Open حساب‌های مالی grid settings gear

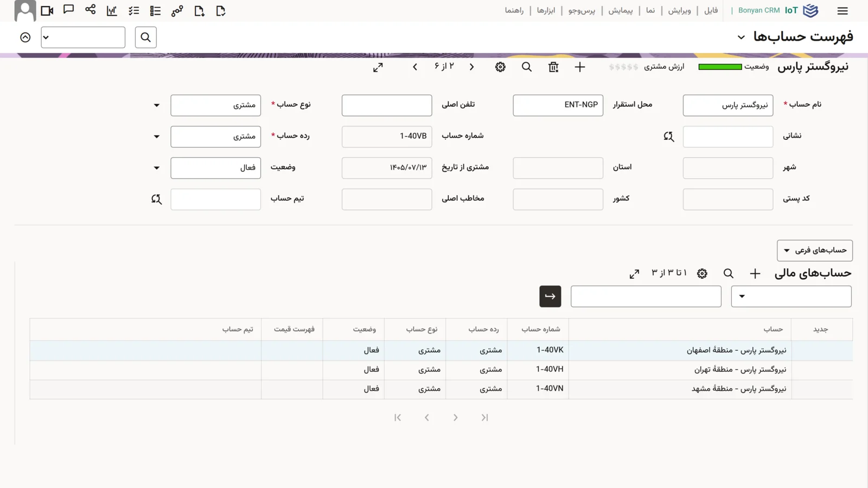tap(702, 274)
